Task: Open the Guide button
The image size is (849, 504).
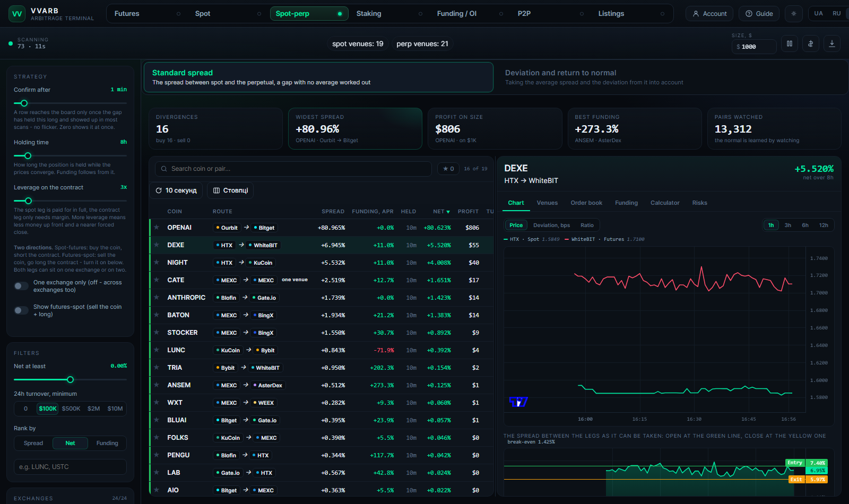Action: point(759,14)
